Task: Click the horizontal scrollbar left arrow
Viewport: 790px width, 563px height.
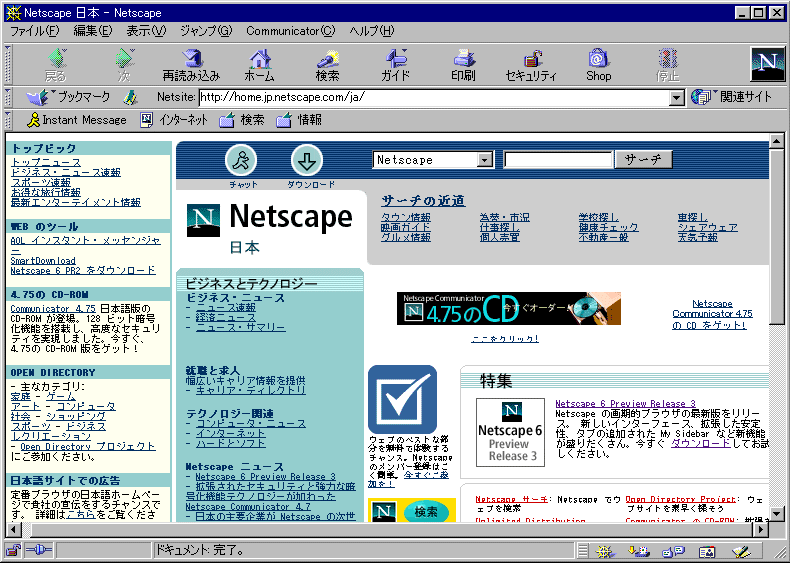Action: point(13,530)
